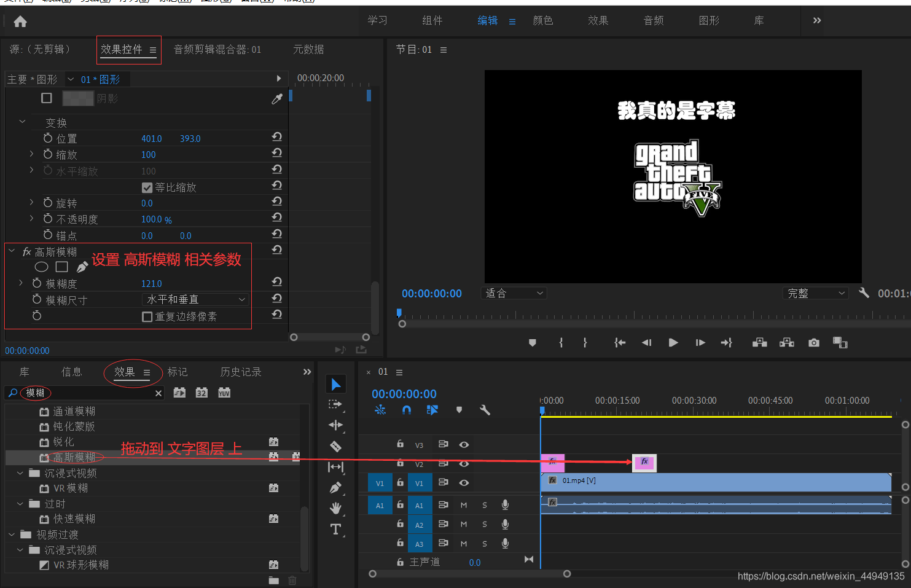Open timeline display settings wrench
Screen dimensions: 911x588
485,410
